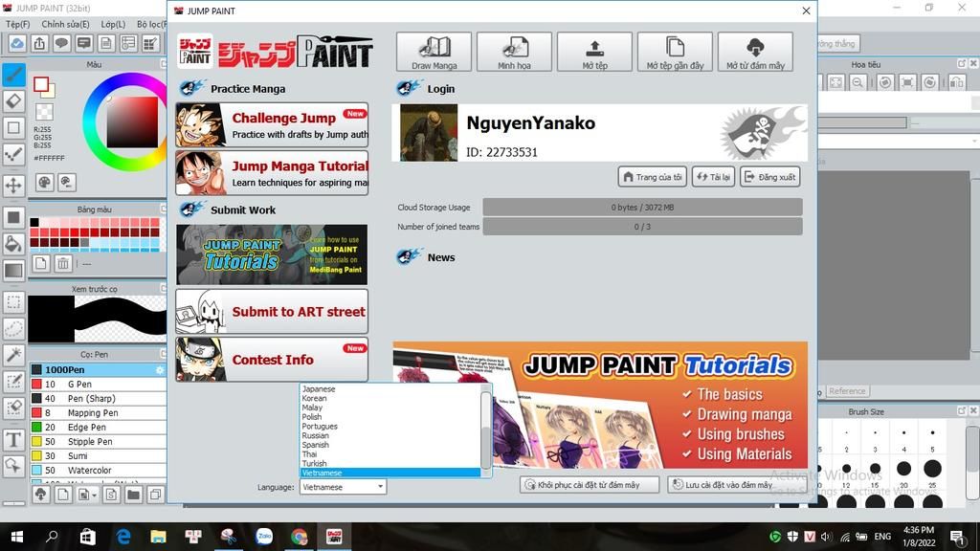Open the add brush type dropdown

pyautogui.click(x=86, y=495)
